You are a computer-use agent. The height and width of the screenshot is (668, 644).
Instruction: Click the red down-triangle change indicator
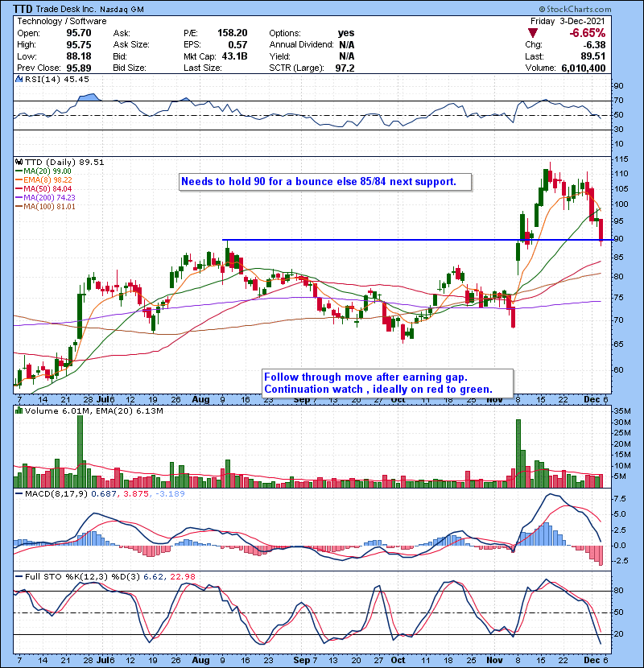[x=533, y=33]
